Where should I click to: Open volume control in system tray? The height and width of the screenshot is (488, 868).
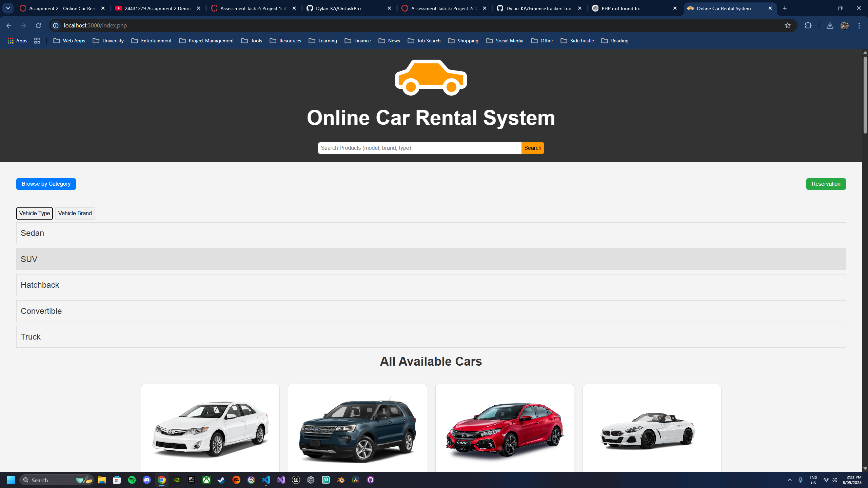[834, 480]
